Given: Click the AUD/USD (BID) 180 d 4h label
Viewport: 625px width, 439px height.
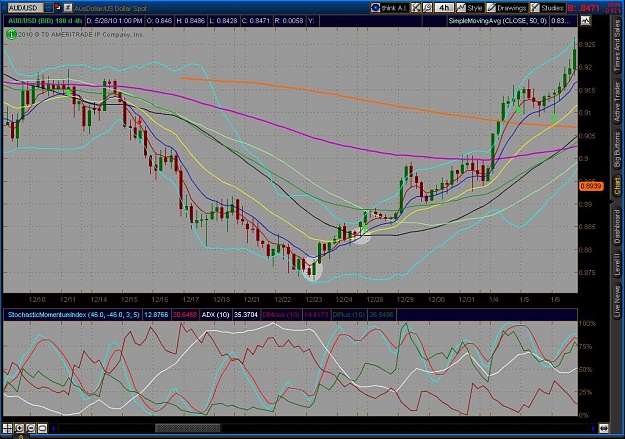Looking at the screenshot, I should coord(45,21).
